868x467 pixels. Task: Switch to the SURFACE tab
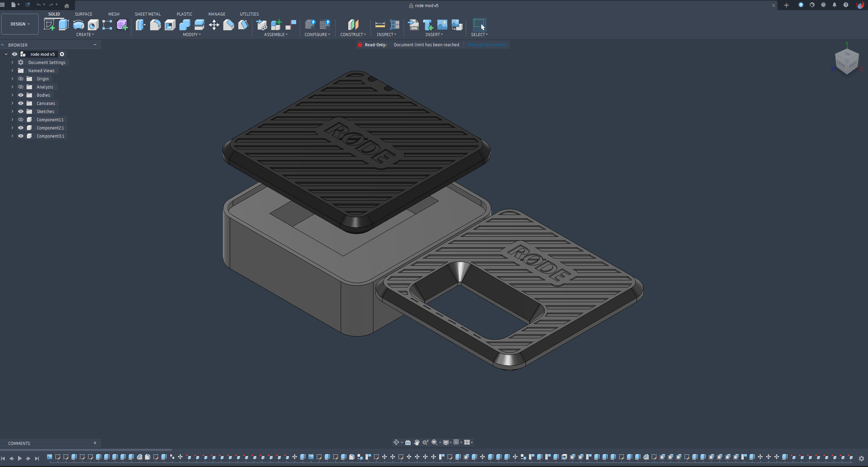point(84,14)
